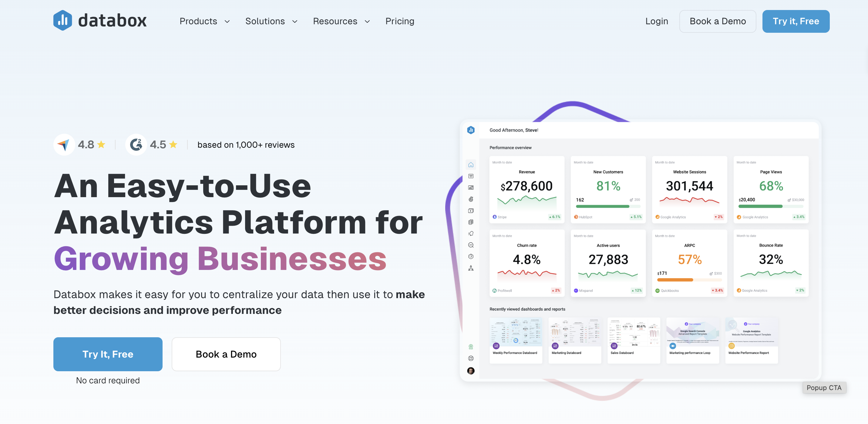The width and height of the screenshot is (868, 424).
Task: Open the hexagon gauge icon in the sidebar
Action: click(471, 257)
